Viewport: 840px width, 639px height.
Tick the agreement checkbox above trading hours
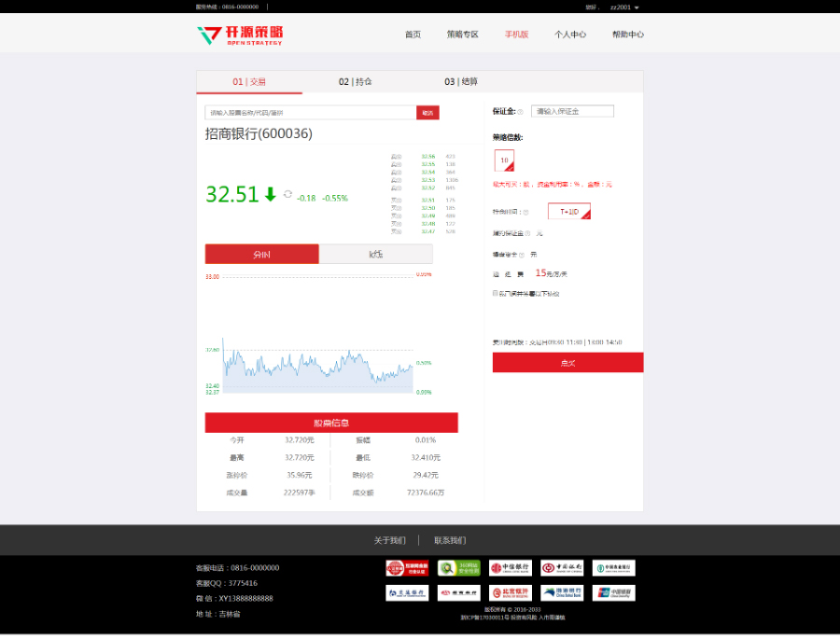click(495, 293)
